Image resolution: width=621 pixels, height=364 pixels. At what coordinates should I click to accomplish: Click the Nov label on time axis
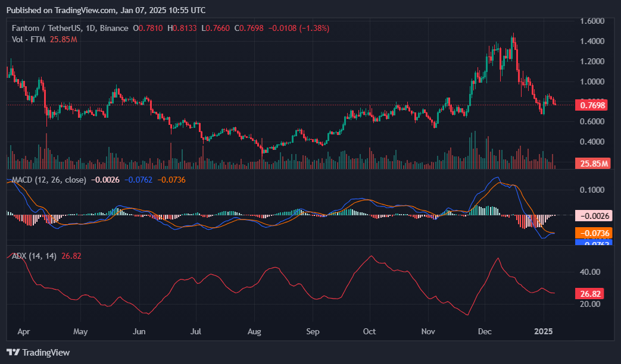click(428, 331)
